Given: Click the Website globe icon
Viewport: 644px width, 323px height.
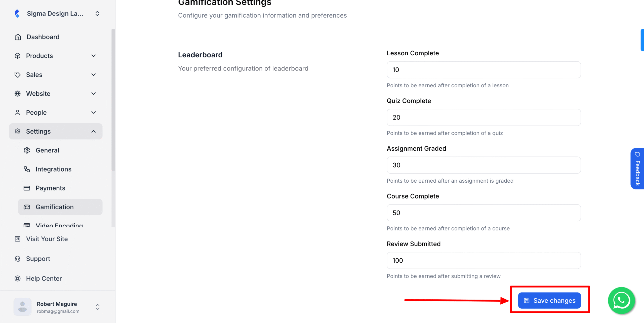Looking at the screenshot, I should click(17, 93).
